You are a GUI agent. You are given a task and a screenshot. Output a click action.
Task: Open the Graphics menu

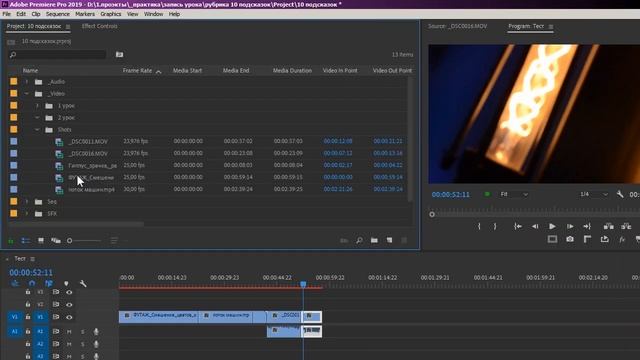click(111, 14)
